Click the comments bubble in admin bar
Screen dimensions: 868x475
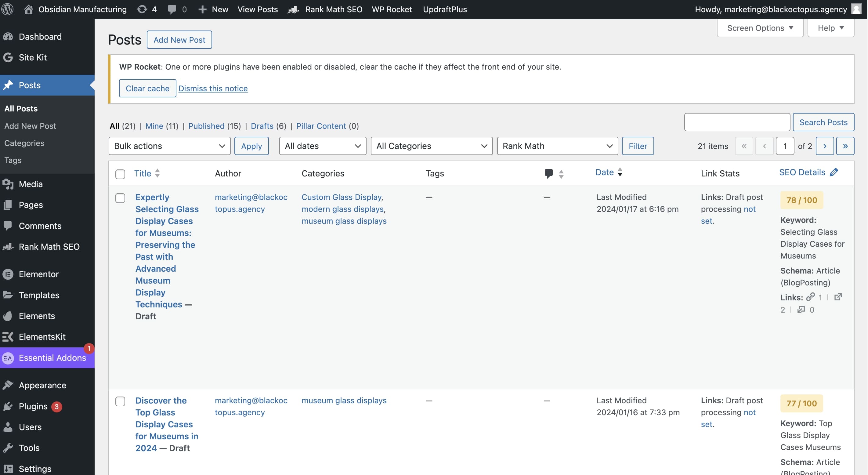177,9
